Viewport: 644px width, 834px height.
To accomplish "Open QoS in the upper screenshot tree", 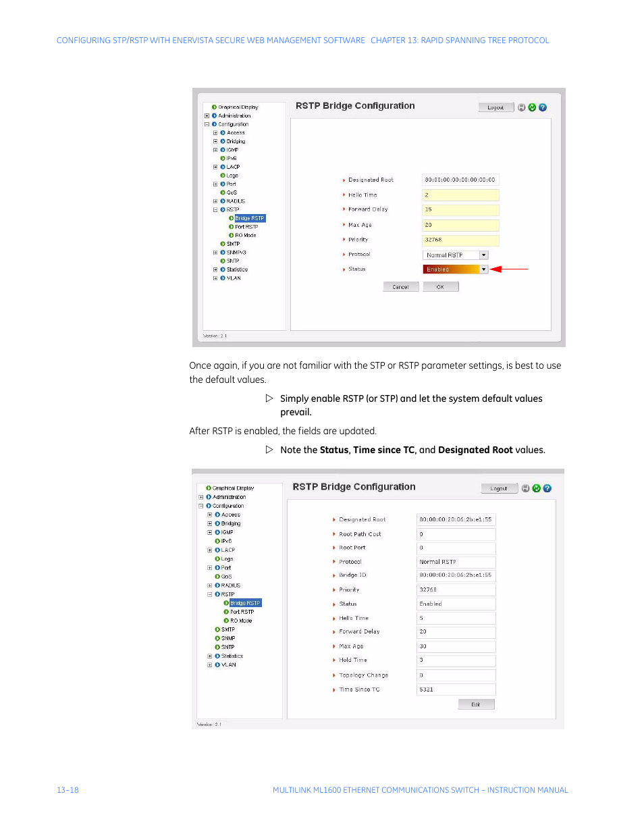I will [x=232, y=192].
